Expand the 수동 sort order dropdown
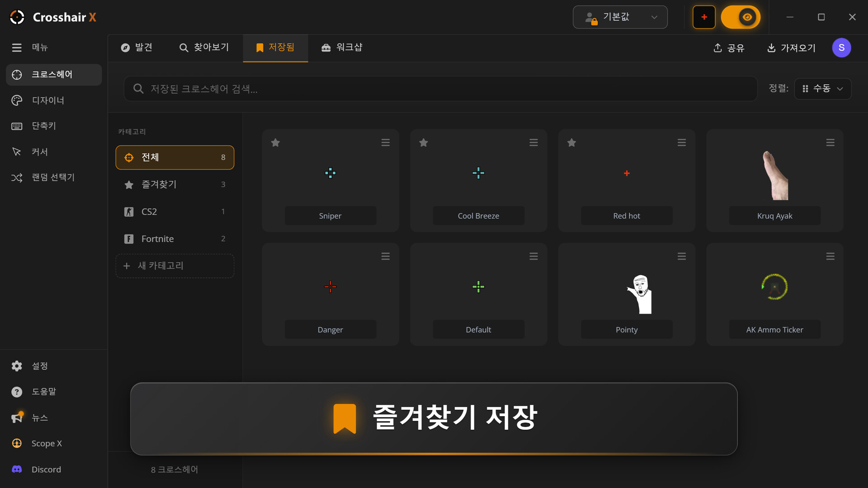 pos(822,89)
